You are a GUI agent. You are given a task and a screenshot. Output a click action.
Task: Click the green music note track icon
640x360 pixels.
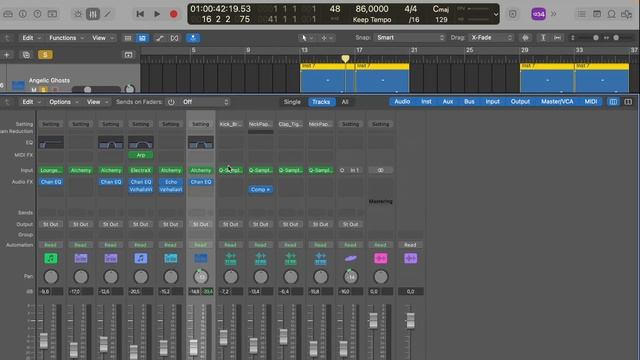click(x=51, y=258)
